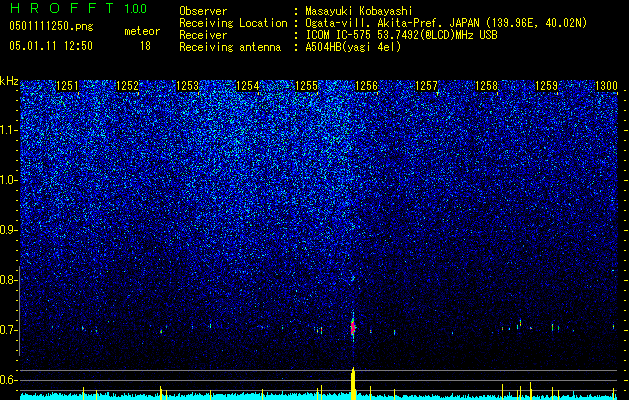Click the 0.7 kHz axis label
The width and height of the screenshot is (629, 400).
click(9, 330)
